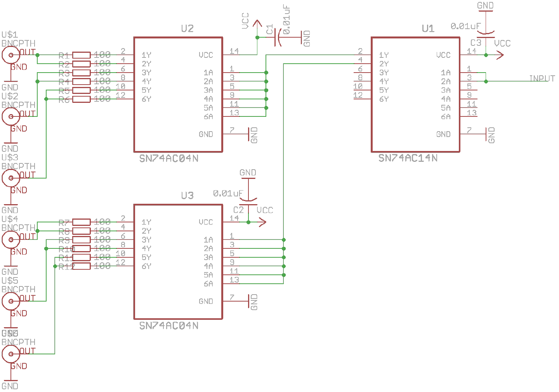The height and width of the screenshot is (392, 559).
Task: Click the VCC arrow above C1
Action: pos(257,23)
